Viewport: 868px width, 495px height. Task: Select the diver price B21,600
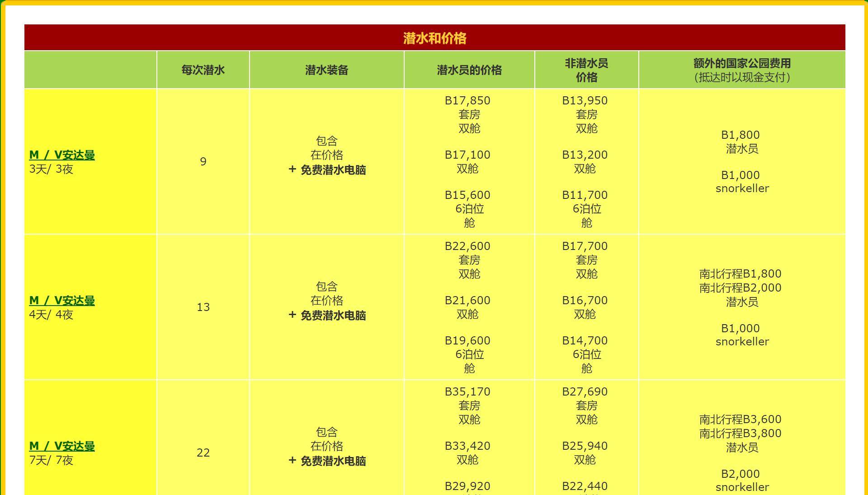(x=467, y=300)
